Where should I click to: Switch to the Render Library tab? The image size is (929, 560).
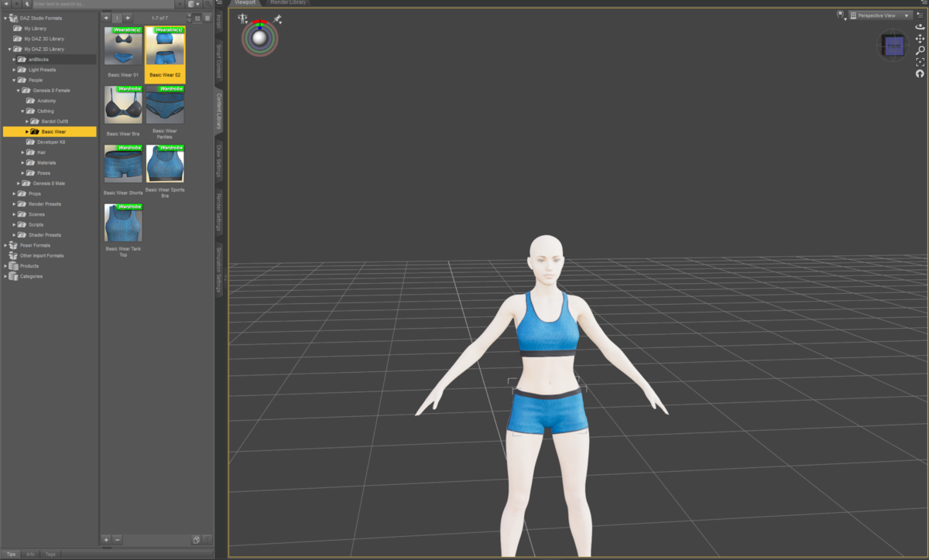pos(288,2)
